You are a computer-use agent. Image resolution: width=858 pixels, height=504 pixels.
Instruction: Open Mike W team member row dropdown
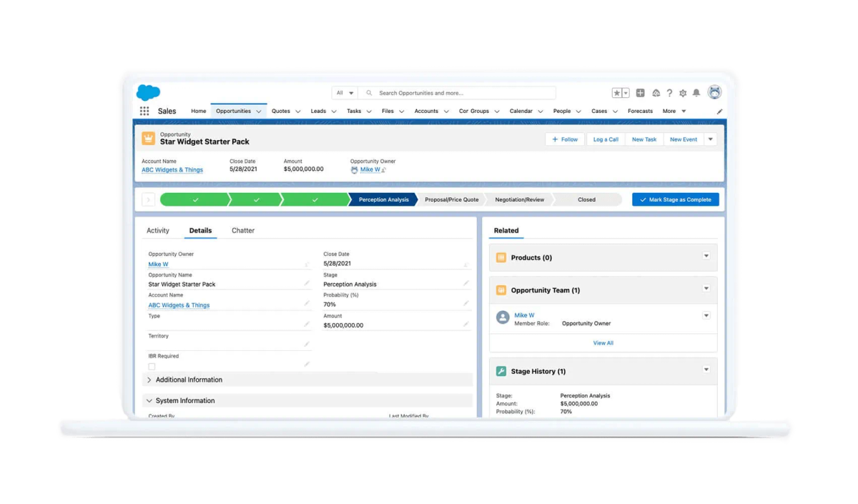[706, 315]
